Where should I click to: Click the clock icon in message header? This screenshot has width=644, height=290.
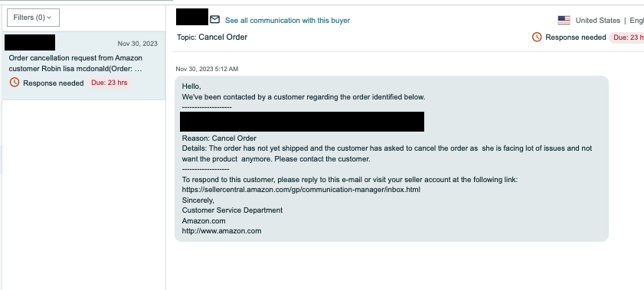click(537, 37)
